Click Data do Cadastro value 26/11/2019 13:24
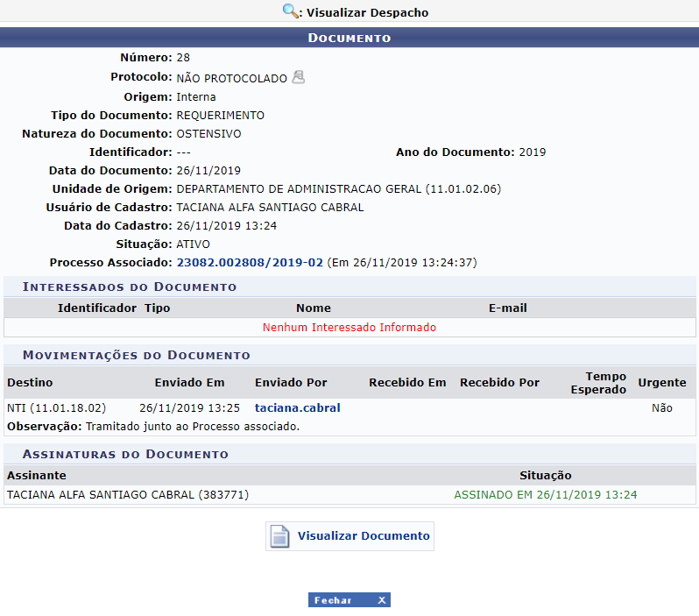The height and width of the screenshot is (616, 699). 227,226
